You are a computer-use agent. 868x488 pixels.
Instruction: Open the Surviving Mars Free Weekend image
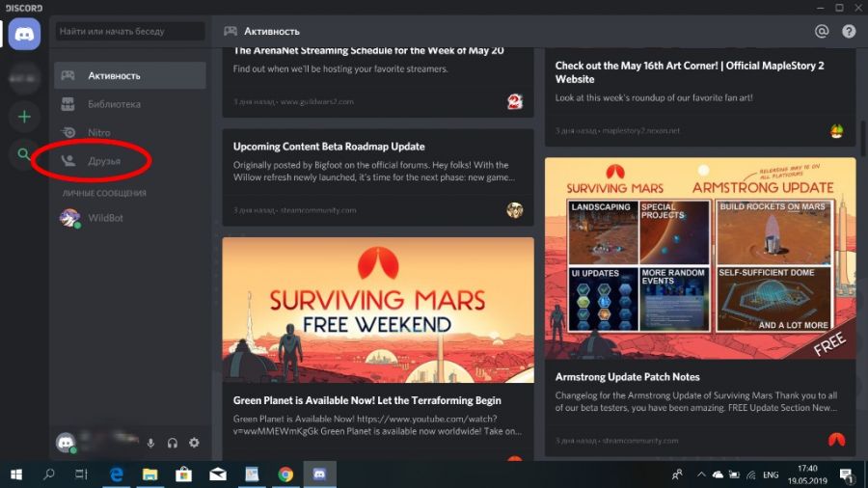point(377,310)
